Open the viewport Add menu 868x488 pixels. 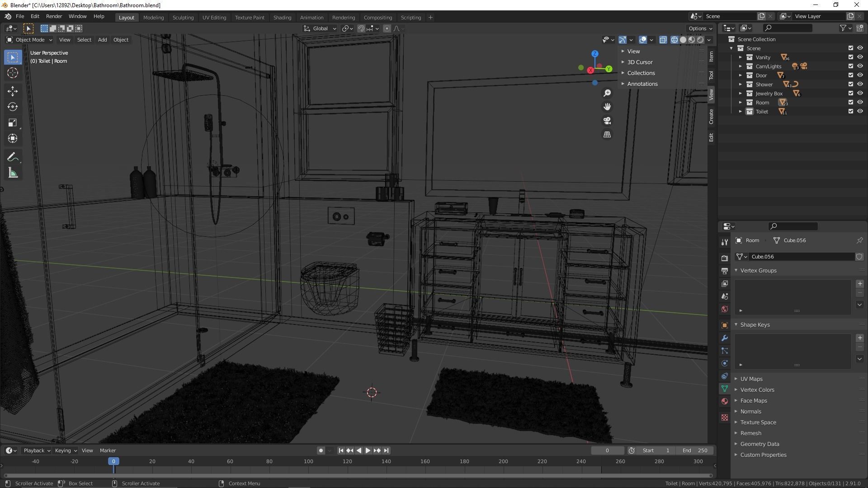(x=102, y=40)
